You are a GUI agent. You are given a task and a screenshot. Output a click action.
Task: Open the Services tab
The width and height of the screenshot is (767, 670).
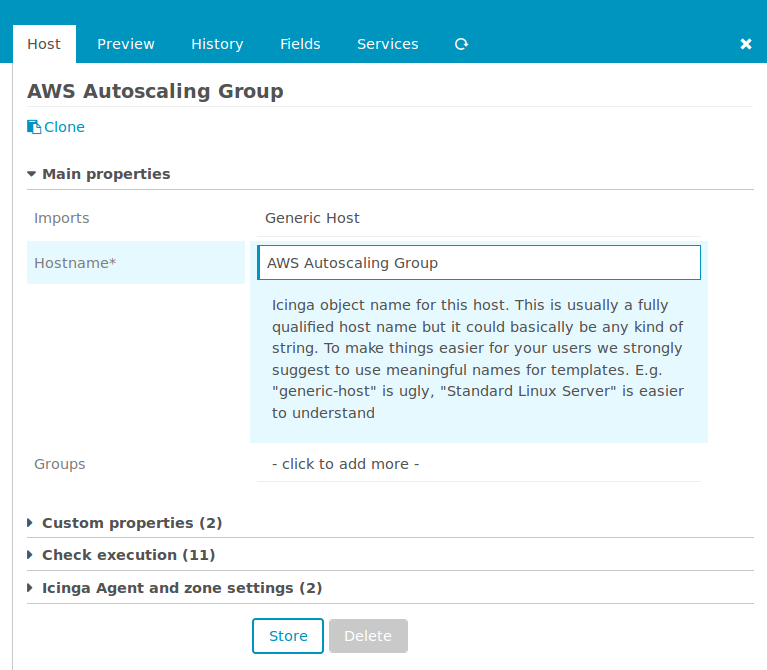coord(387,44)
